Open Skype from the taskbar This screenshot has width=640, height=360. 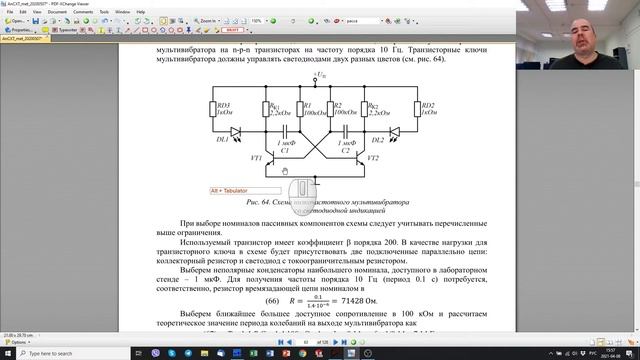[172, 353]
